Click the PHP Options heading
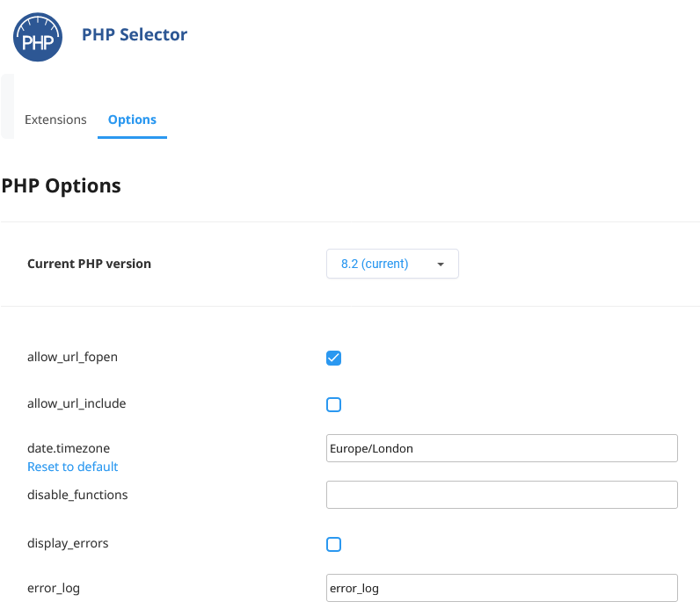Viewport: 700px width, 609px height. pos(61,186)
